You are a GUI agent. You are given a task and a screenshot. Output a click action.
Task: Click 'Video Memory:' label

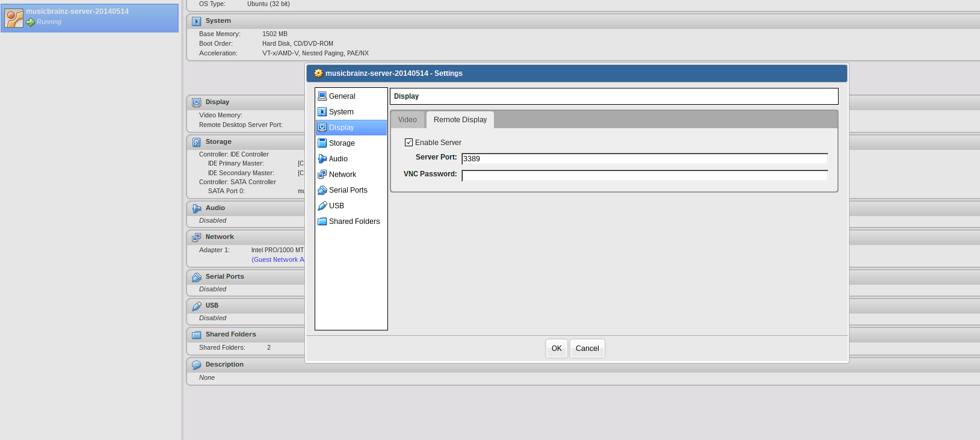coord(221,115)
